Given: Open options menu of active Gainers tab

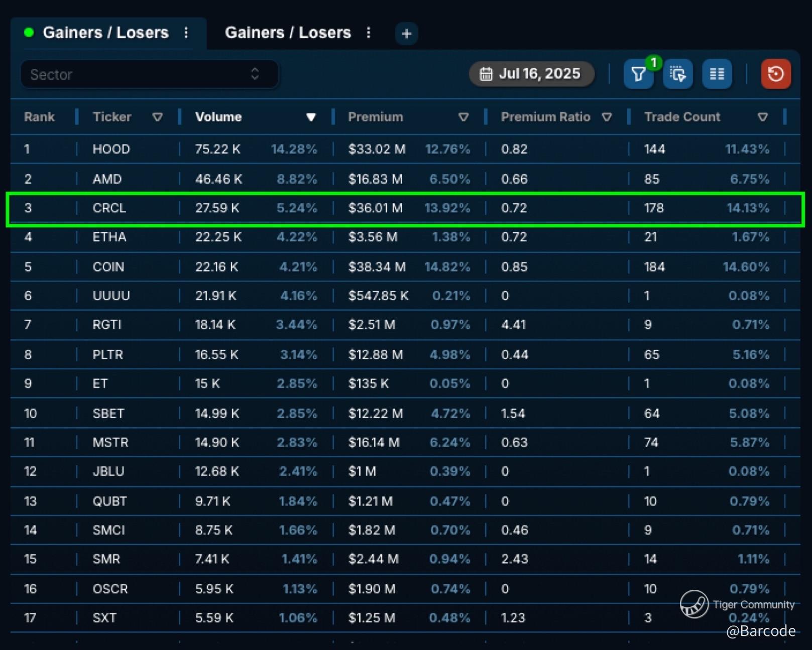Looking at the screenshot, I should coord(186,33).
